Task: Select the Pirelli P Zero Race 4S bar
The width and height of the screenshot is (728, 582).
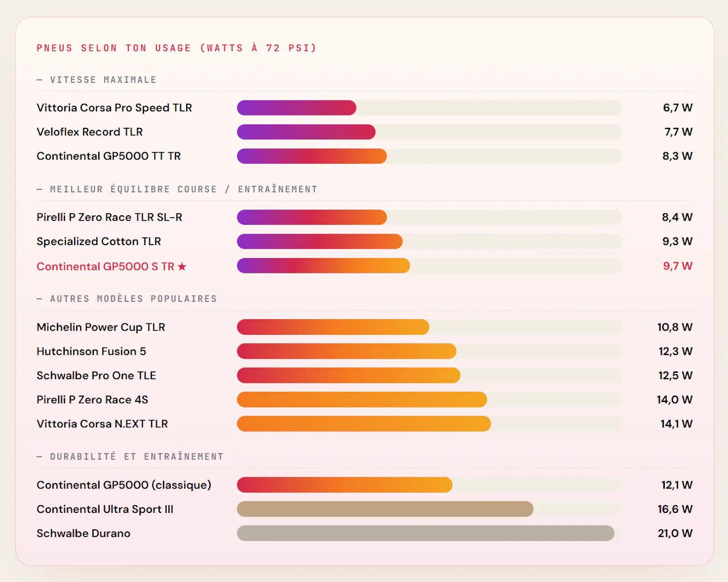Action: [362, 400]
